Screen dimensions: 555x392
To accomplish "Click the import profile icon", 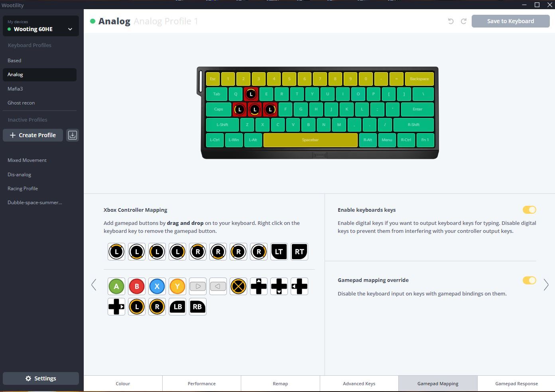I will point(73,135).
